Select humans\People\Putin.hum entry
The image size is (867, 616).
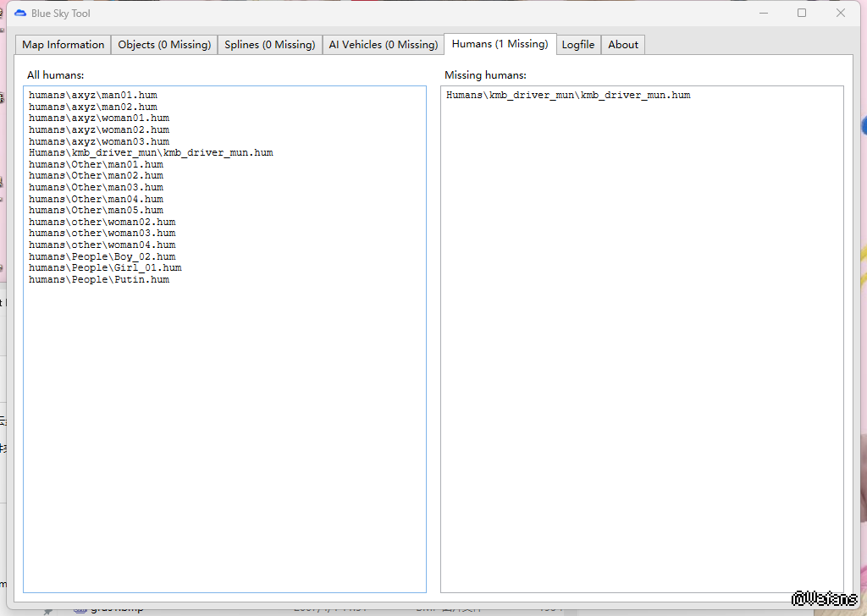coord(99,279)
